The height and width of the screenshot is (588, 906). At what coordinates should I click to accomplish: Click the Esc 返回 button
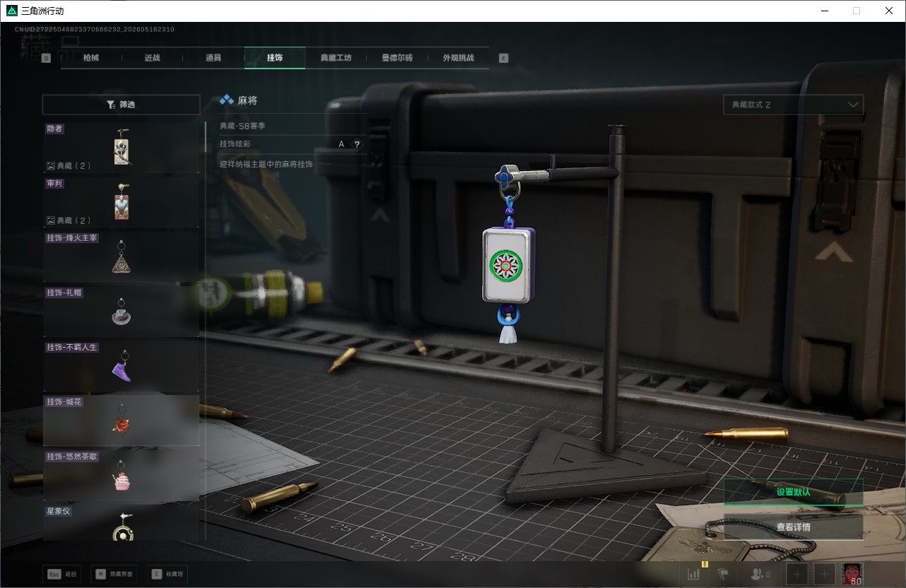tap(62, 575)
